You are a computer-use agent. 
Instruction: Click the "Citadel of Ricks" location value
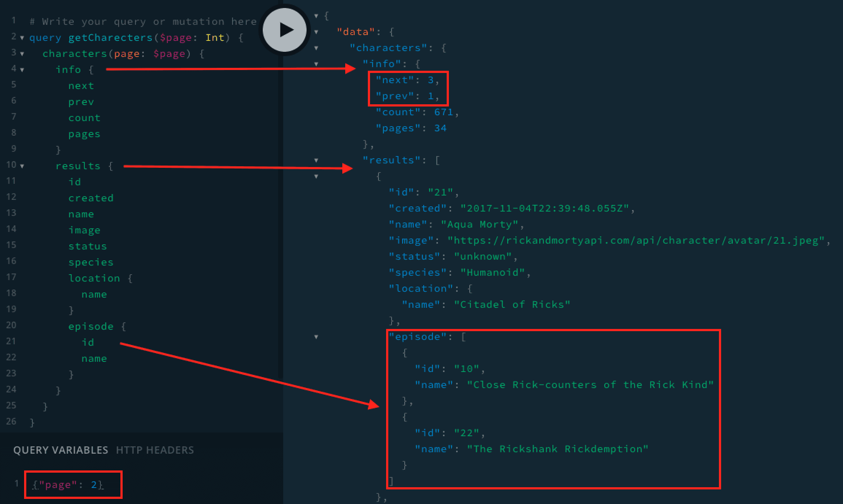pos(512,305)
